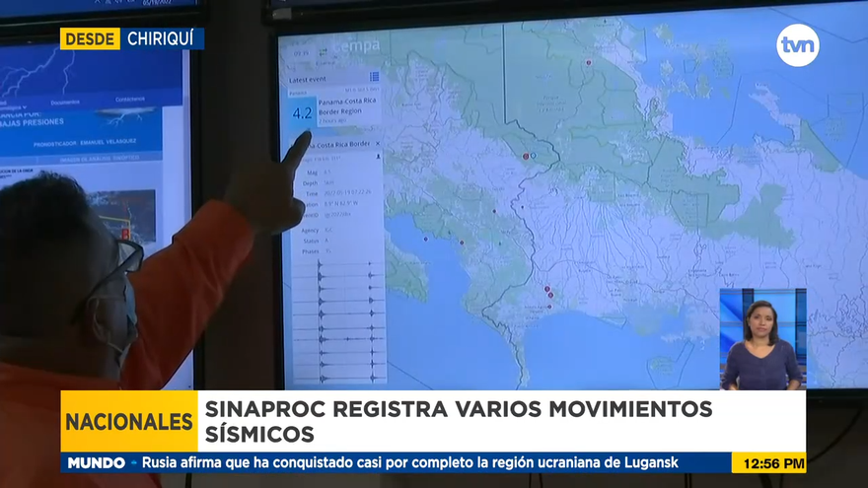Screen dimensions: 868x488
Task: Click the SINAPROC REGISTRA VARIOS MOVIMIENTOS headline
Action: click(459, 409)
